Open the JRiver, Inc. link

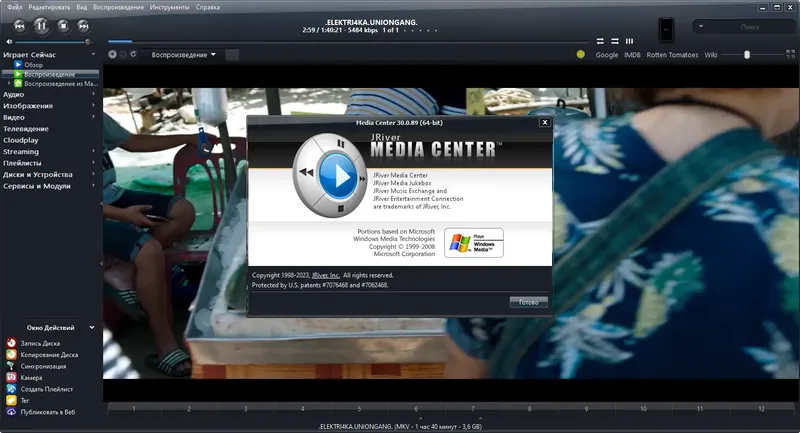[326, 275]
